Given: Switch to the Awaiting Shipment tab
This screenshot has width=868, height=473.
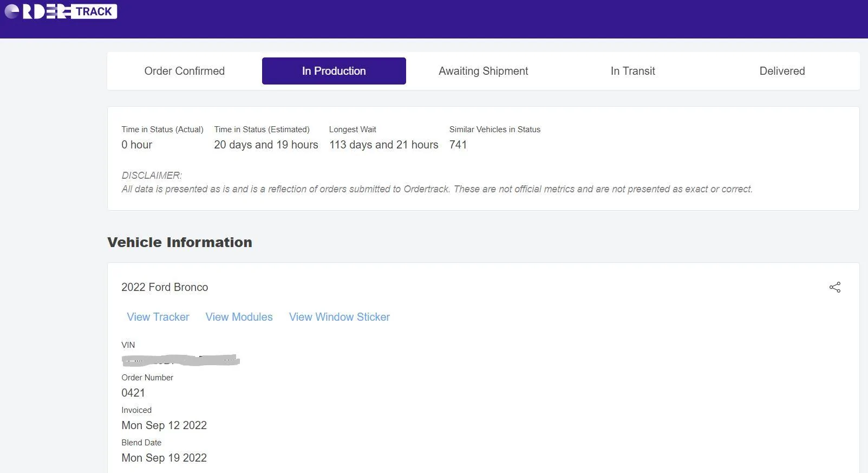Looking at the screenshot, I should [484, 71].
